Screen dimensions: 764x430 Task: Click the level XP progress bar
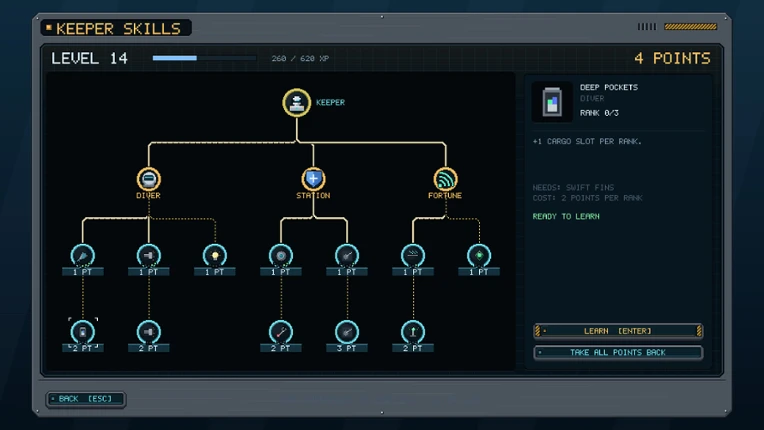(x=204, y=58)
